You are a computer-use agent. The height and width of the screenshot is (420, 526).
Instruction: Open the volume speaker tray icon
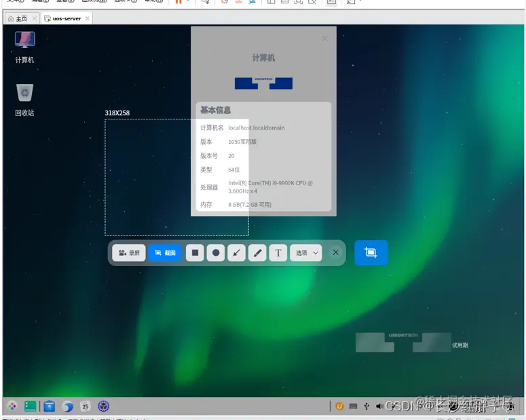click(379, 406)
